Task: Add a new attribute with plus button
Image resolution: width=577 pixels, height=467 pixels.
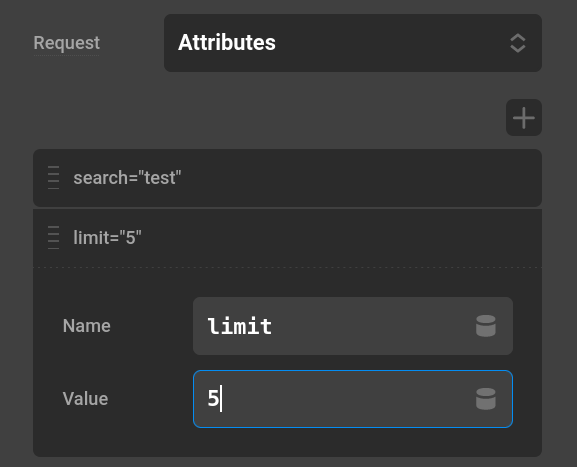Action: click(x=524, y=118)
